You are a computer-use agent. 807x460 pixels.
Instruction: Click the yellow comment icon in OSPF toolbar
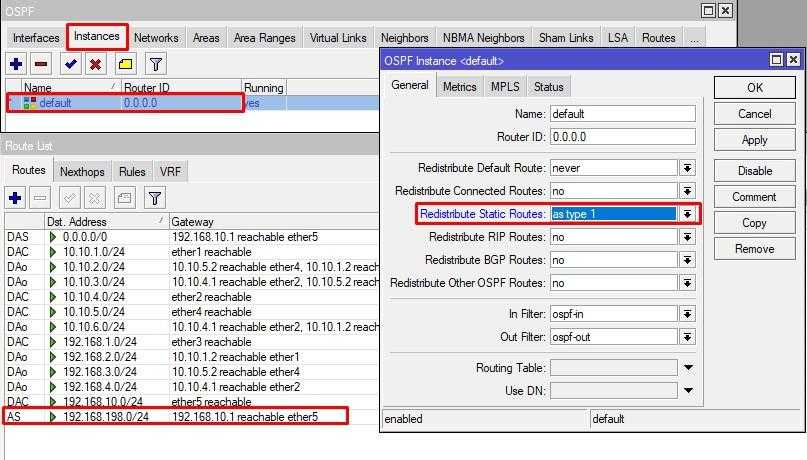coord(125,64)
